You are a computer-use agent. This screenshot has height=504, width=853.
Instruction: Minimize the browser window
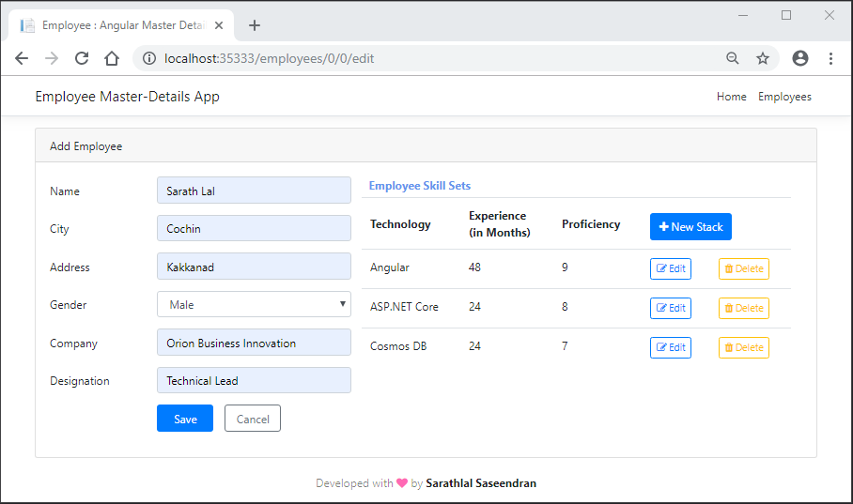point(742,15)
